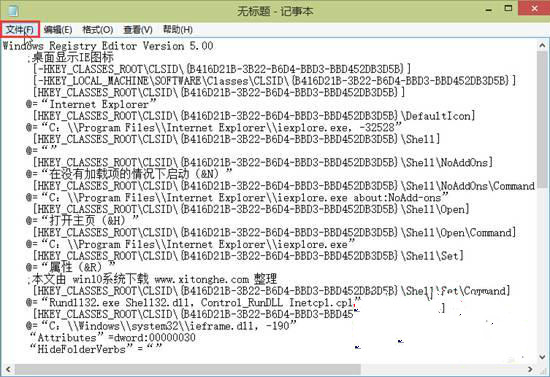Open the 查看(V) menu

(138, 29)
